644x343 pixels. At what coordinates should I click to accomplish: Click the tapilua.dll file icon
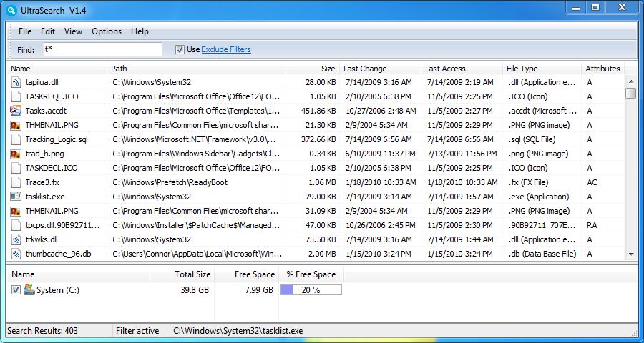tap(16, 82)
